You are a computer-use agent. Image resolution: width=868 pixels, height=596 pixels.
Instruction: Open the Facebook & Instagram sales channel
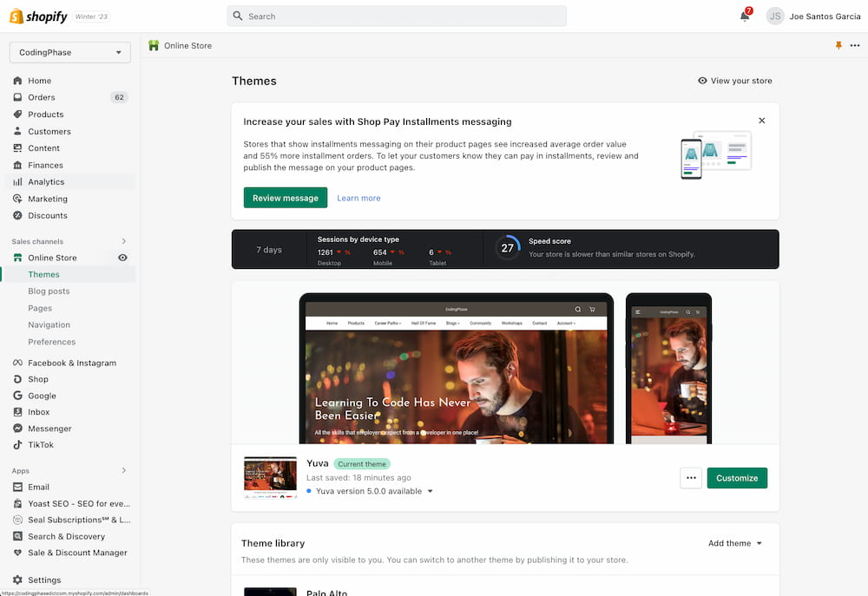click(x=71, y=363)
